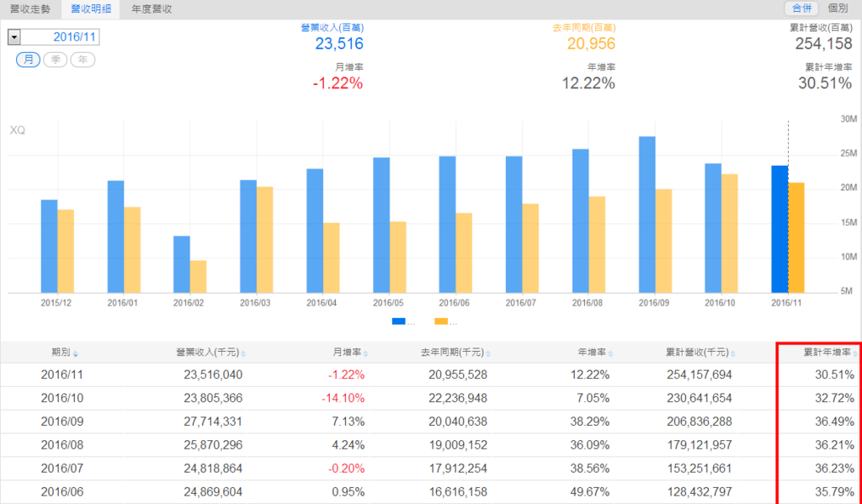The height and width of the screenshot is (504, 862).
Task: Click the 營業收入(千元) column header
Action: pos(208,353)
